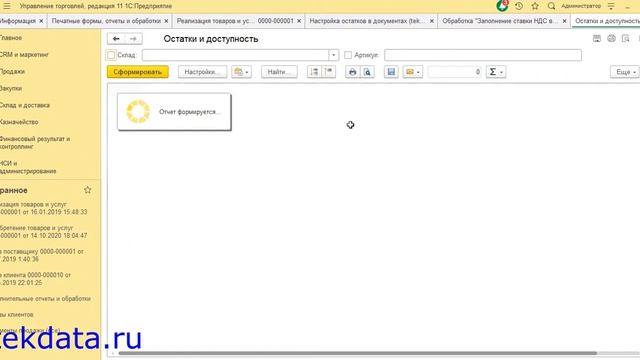The image size is (640, 360).
Task: Open the Казначейство section
Action: (x=19, y=122)
